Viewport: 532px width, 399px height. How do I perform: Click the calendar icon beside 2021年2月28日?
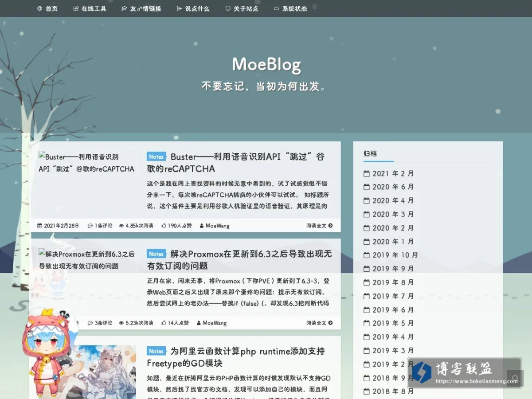(x=40, y=226)
